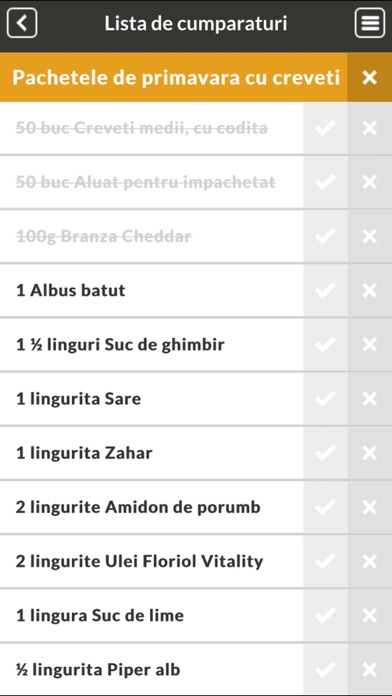Check off 1 Albus batut

pos(325,291)
